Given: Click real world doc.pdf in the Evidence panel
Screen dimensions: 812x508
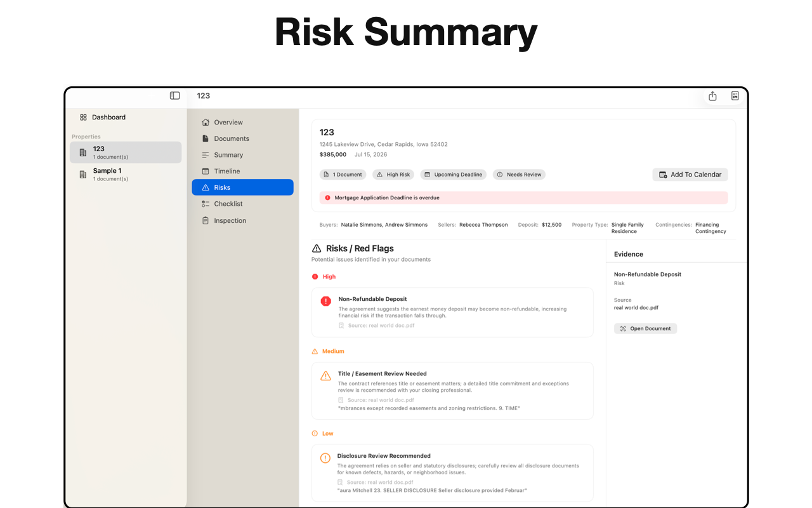Looking at the screenshot, I should (x=636, y=308).
